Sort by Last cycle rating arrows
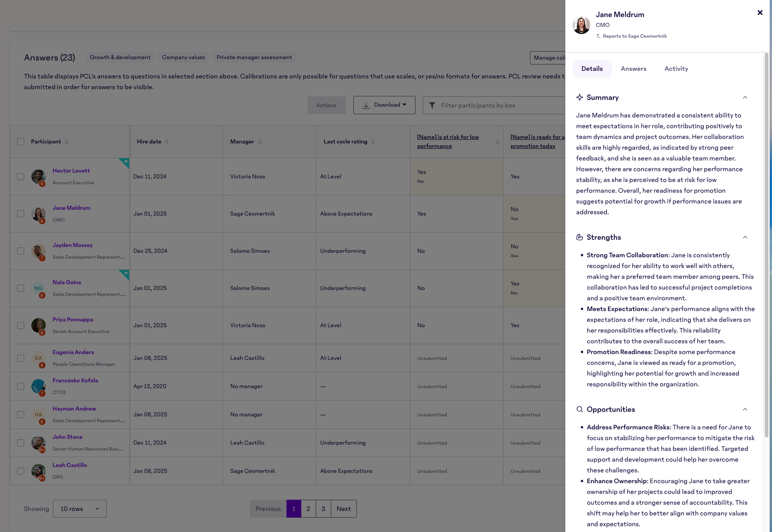The height and width of the screenshot is (532, 772). click(373, 142)
